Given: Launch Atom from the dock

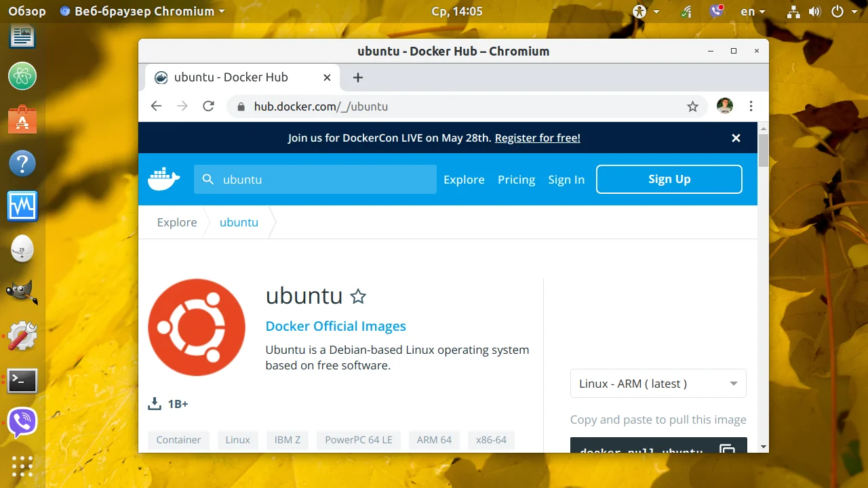Looking at the screenshot, I should point(22,75).
